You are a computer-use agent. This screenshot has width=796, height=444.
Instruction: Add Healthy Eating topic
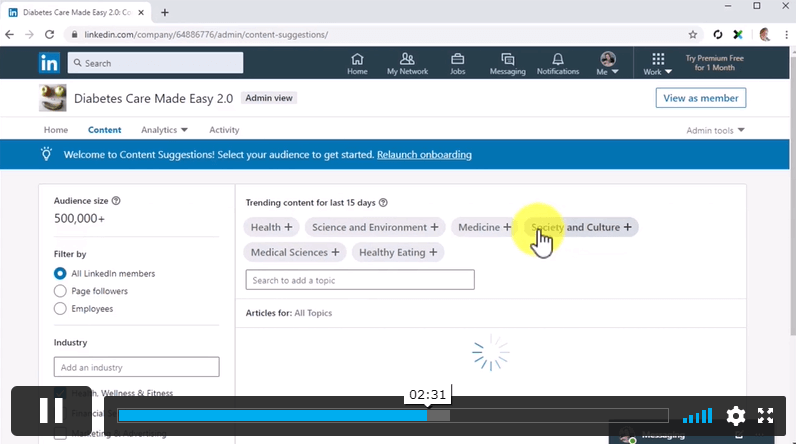[x=398, y=252]
